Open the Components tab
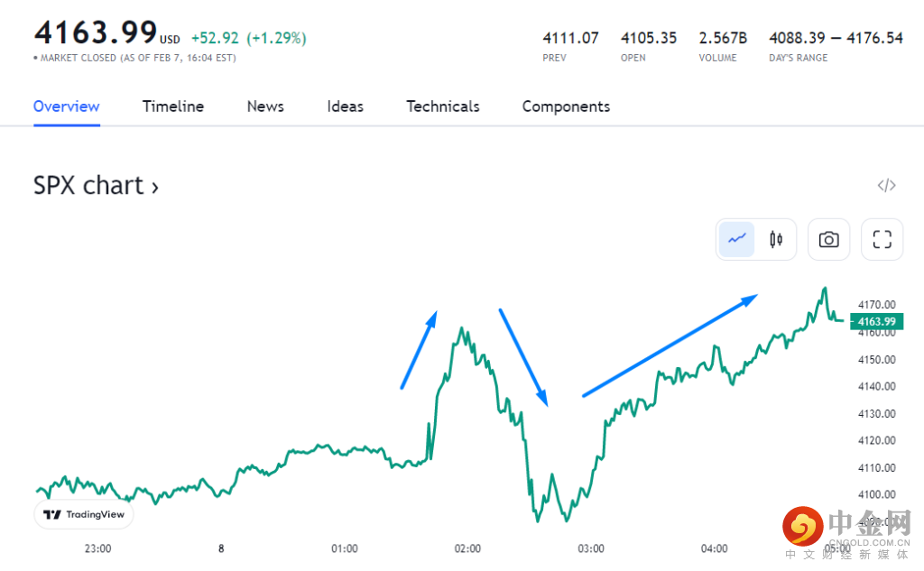The width and height of the screenshot is (924, 571). 566,106
